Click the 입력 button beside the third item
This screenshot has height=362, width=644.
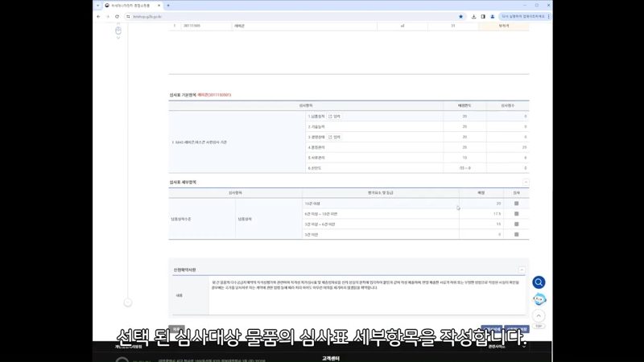(334, 137)
